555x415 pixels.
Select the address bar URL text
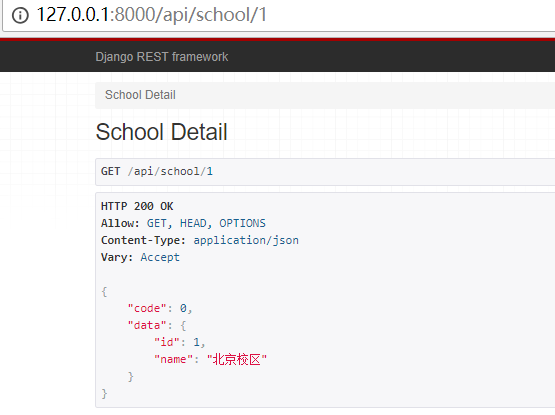(x=152, y=15)
